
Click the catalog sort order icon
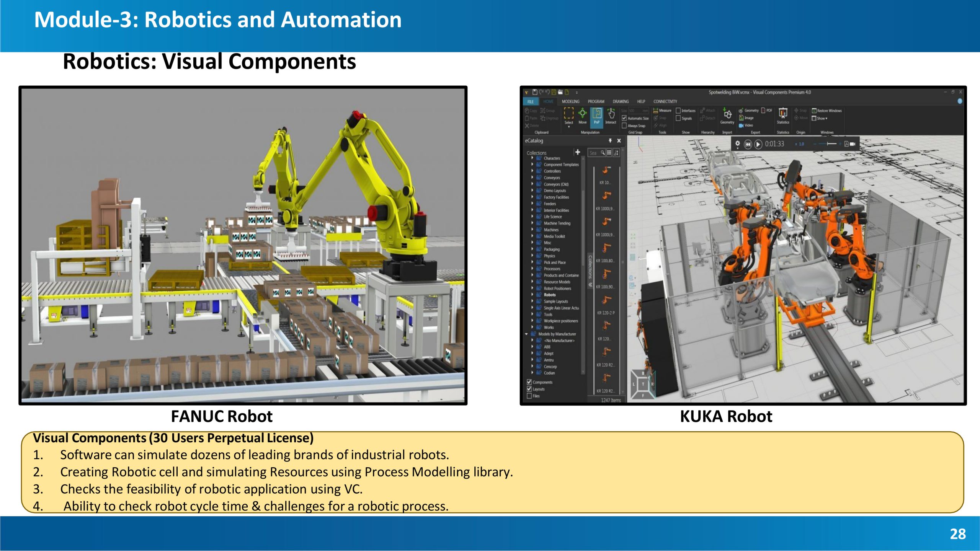point(616,153)
